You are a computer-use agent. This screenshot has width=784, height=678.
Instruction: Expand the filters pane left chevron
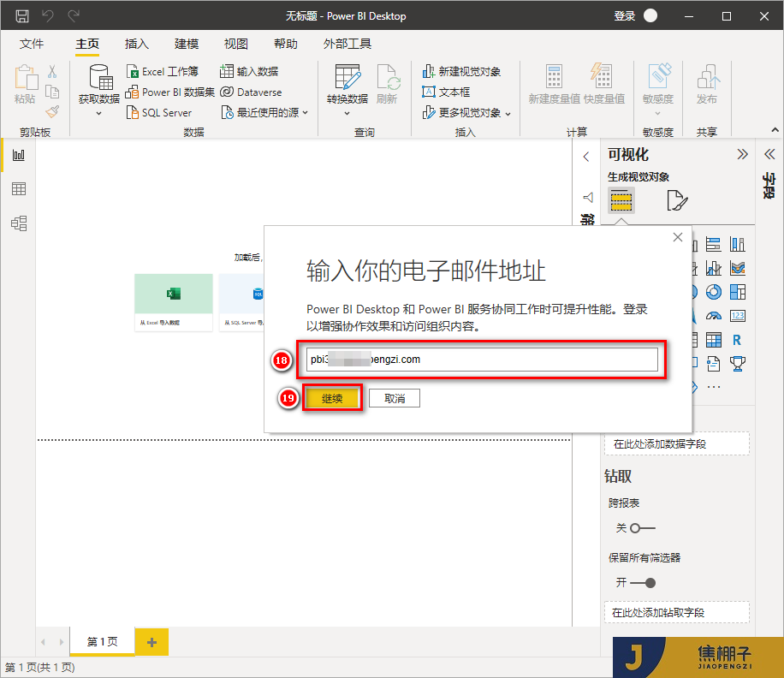[x=586, y=157]
